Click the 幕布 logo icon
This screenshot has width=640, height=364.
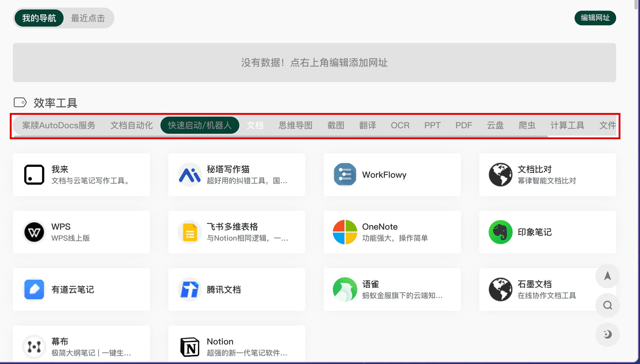click(x=34, y=347)
